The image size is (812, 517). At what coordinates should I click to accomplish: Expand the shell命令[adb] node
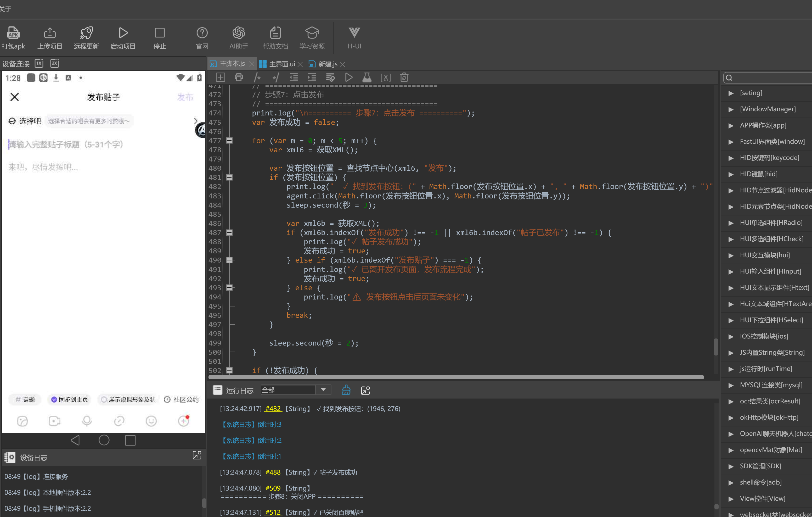click(731, 483)
